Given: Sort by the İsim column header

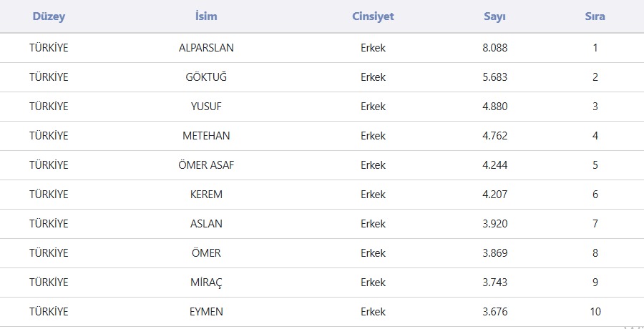Looking at the screenshot, I should [x=206, y=16].
